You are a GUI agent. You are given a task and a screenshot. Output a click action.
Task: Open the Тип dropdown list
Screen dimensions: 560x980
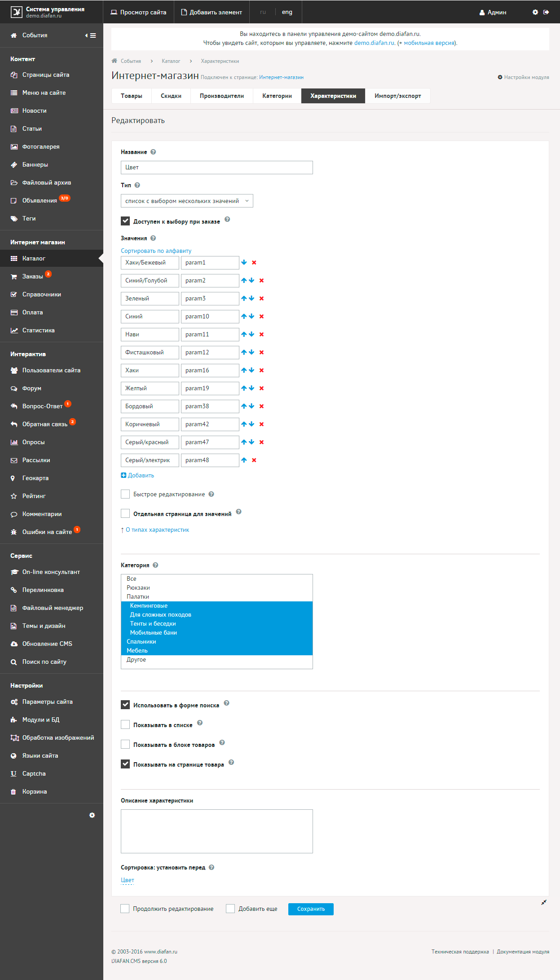click(x=187, y=201)
